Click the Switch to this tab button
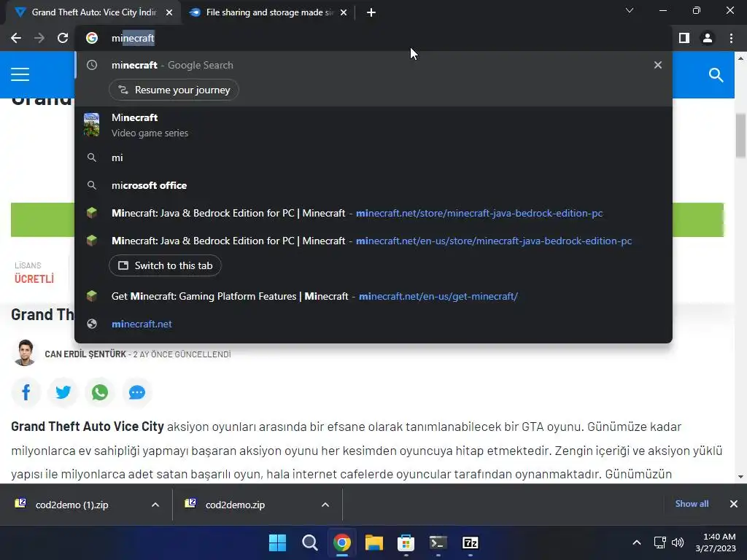Screen dimensions: 747x560 (x=166, y=265)
